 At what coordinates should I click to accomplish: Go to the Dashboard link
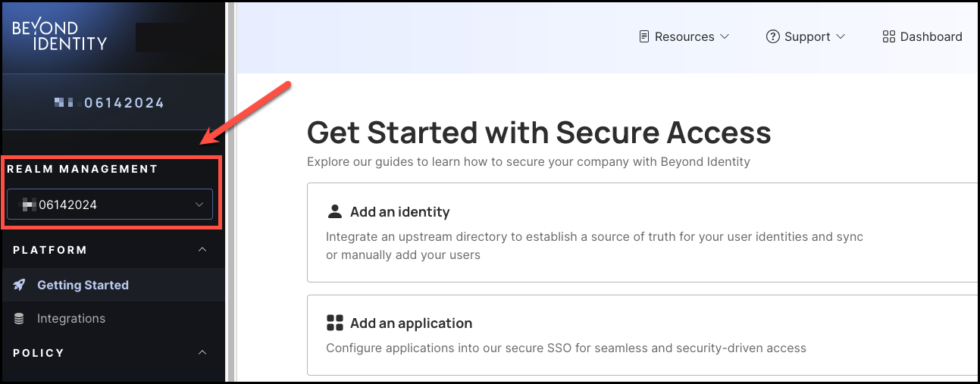pyautogui.click(x=922, y=36)
